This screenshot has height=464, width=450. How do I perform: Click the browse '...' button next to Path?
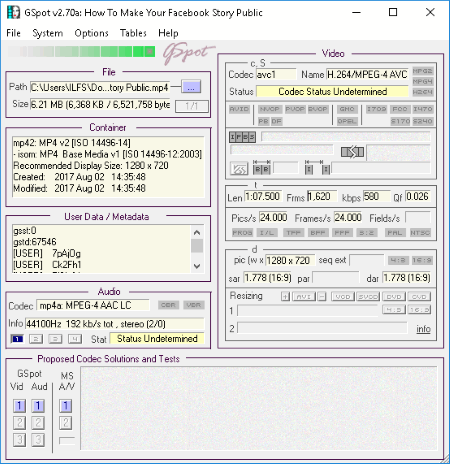(191, 87)
